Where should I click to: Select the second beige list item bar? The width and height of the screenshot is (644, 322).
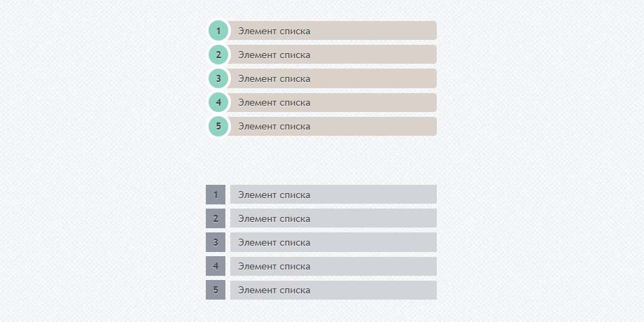333,55
